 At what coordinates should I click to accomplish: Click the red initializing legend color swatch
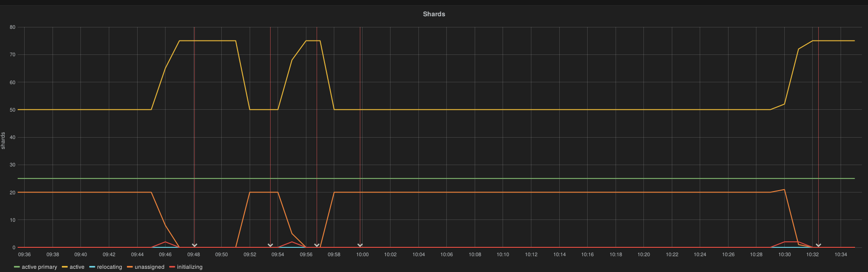(172, 267)
